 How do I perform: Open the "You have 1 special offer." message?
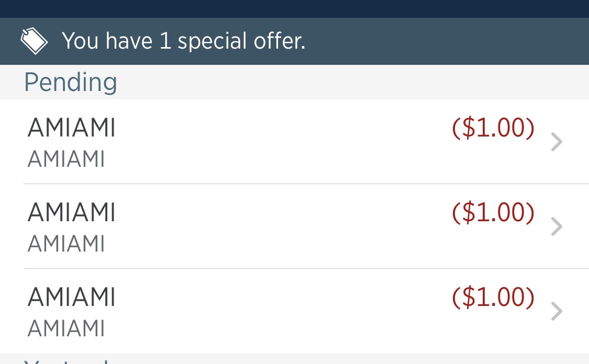(x=183, y=41)
